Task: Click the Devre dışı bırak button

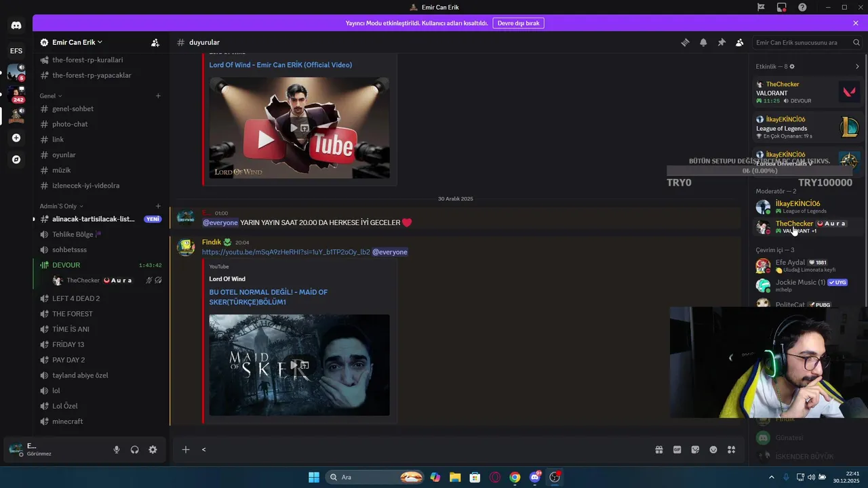Action: point(518,23)
